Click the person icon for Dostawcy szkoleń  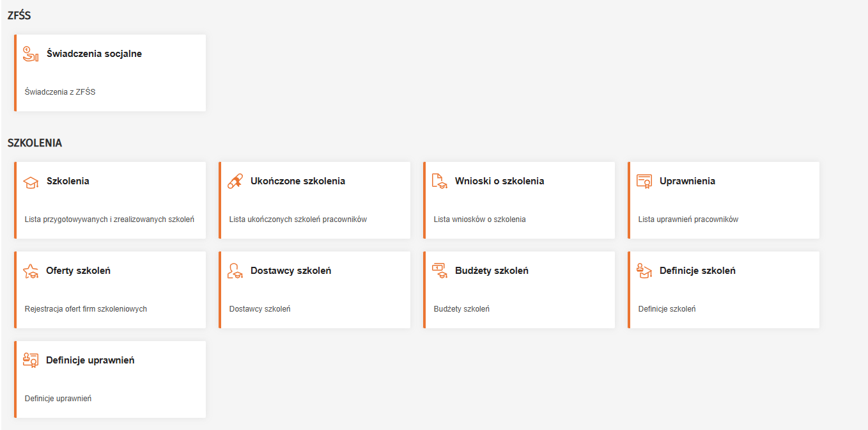pyautogui.click(x=235, y=271)
